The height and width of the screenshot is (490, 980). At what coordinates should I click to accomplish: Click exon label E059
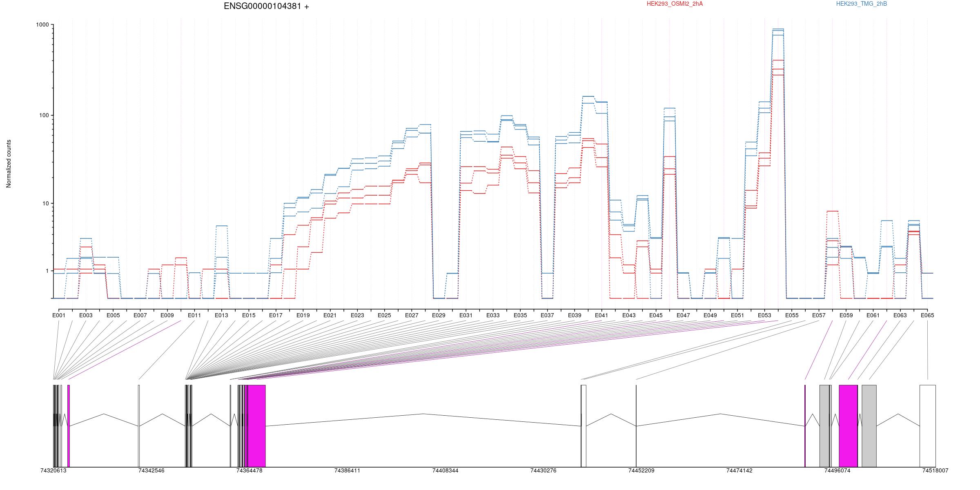pyautogui.click(x=846, y=315)
